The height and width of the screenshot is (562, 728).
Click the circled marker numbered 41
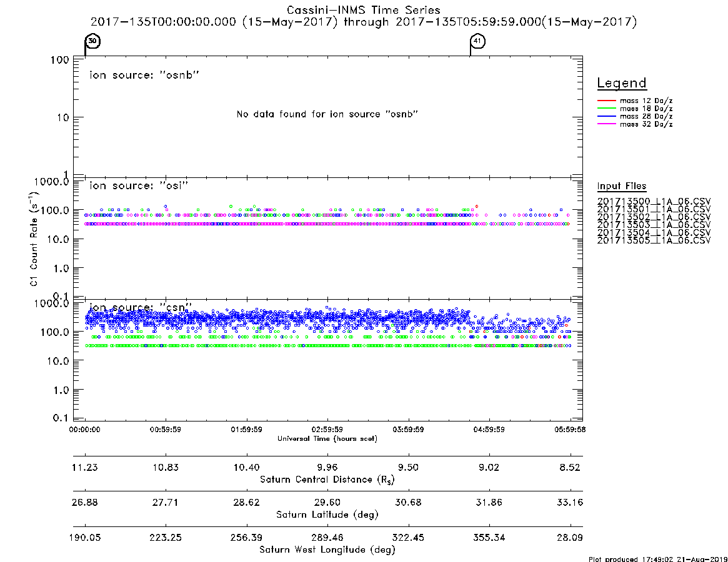point(478,41)
